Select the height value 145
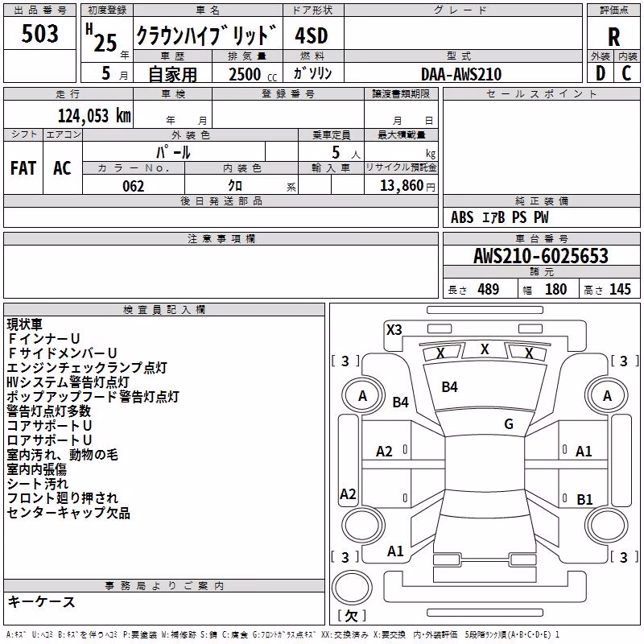 click(620, 289)
